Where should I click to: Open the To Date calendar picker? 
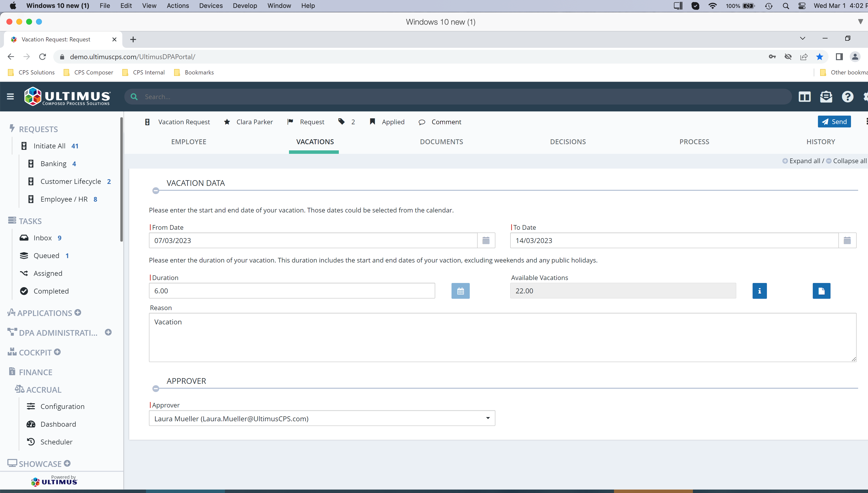coord(847,240)
